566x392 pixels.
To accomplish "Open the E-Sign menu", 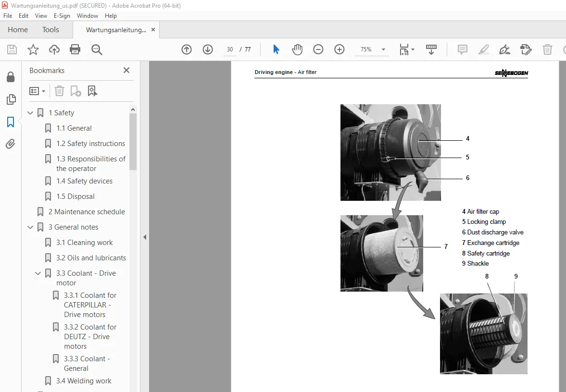I will (62, 16).
